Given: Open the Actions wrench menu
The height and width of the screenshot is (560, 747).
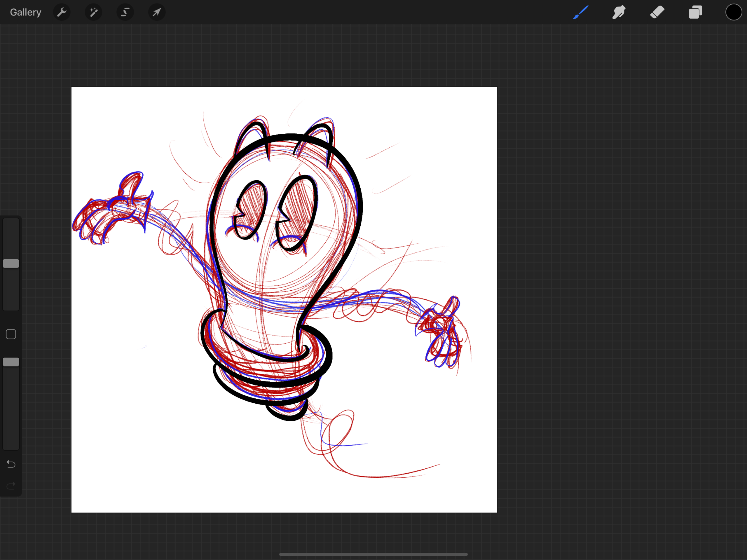Looking at the screenshot, I should click(x=62, y=13).
